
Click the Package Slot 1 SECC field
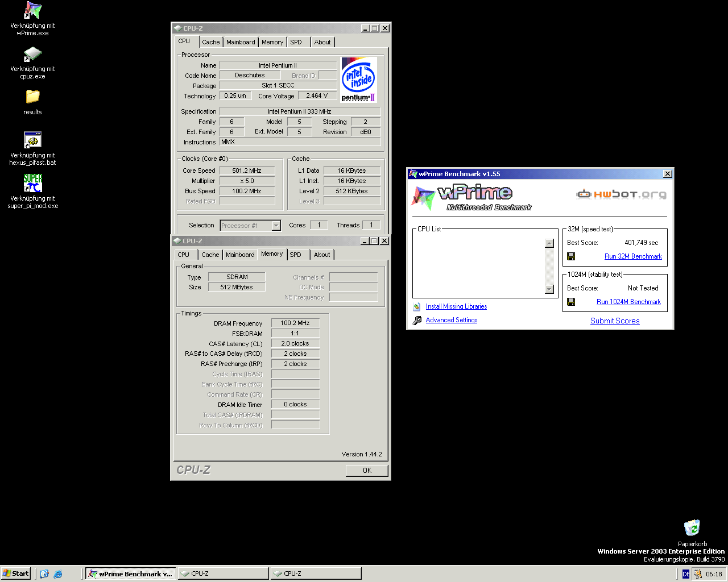pos(278,85)
